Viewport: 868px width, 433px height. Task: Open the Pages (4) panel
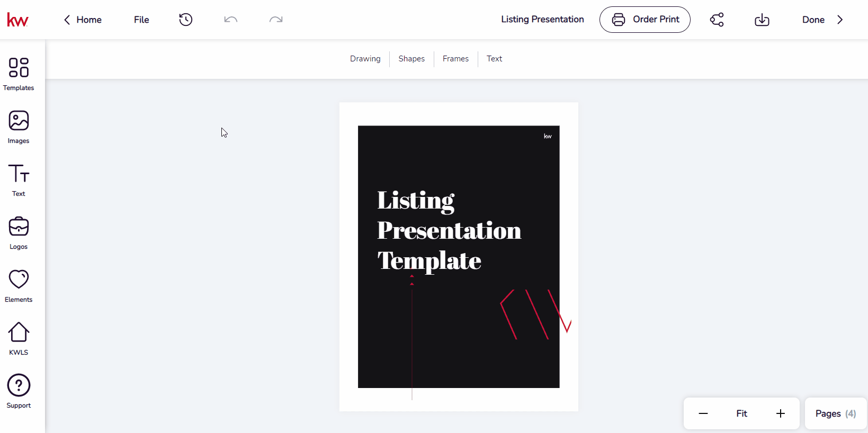[x=836, y=413]
